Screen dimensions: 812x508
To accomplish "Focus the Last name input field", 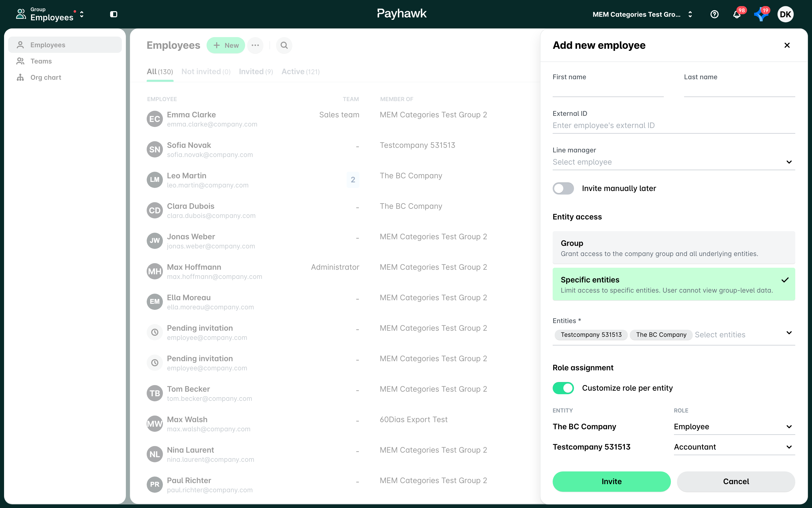I will [739, 89].
